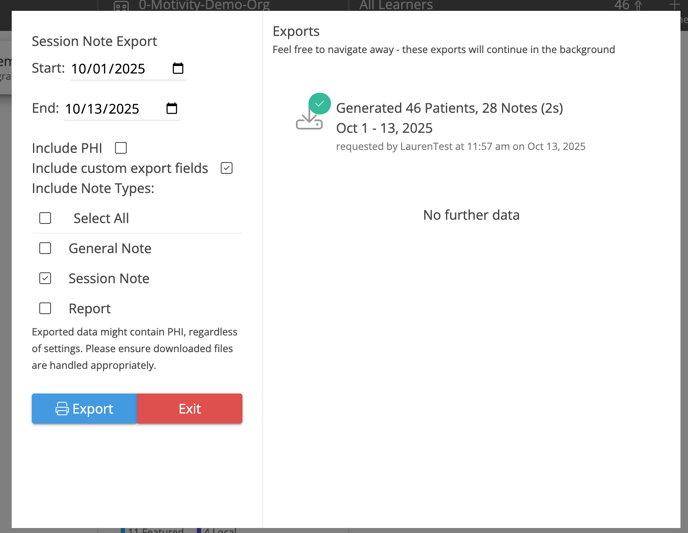Open the Start date calendar picker icon
Viewport: 688px width, 533px height.
[x=178, y=69]
